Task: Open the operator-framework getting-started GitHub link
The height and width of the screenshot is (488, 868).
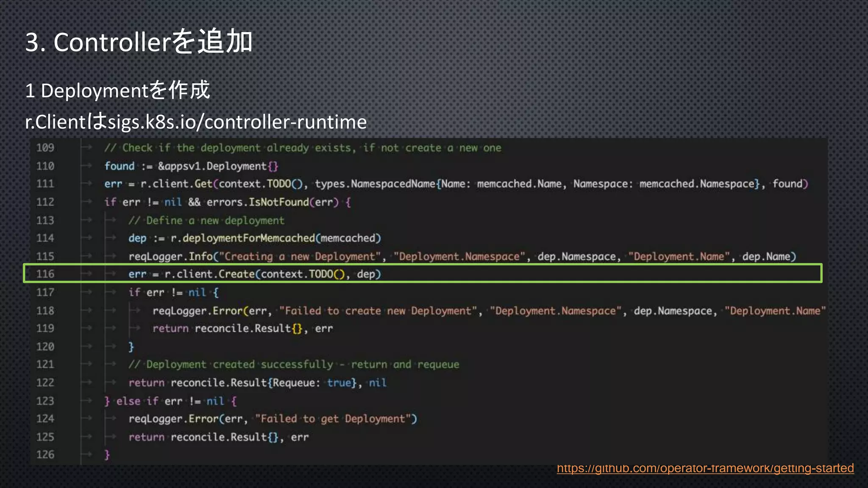Action: click(x=705, y=468)
